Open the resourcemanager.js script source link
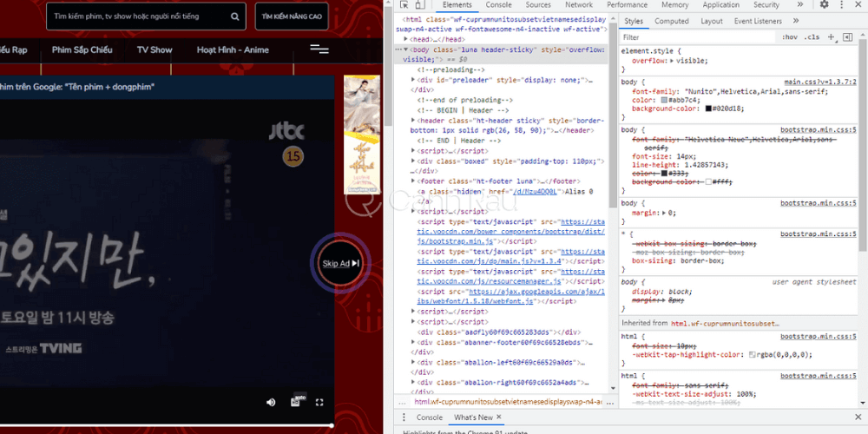868x434 pixels. tap(511, 276)
